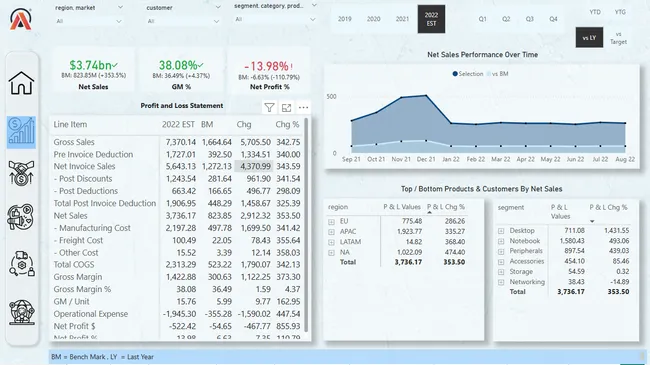Expand the EU region row

331,222
